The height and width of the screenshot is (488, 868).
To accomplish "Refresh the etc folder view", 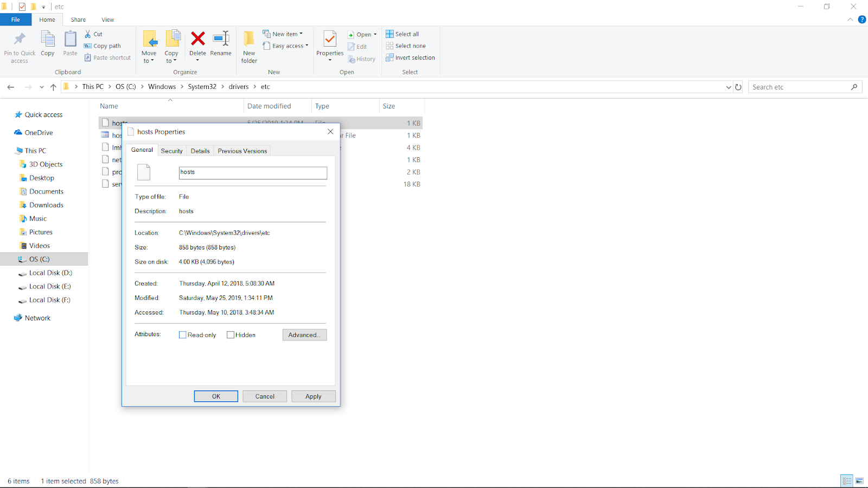I will coord(738,87).
